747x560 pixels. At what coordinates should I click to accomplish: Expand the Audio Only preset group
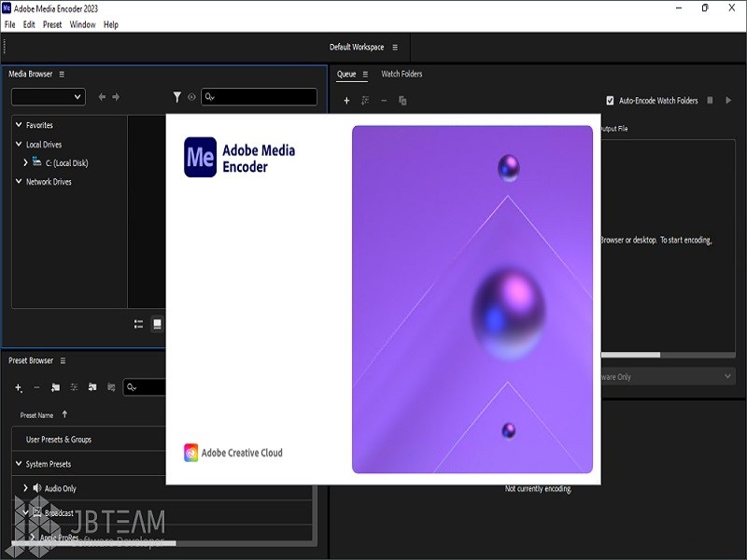[25, 487]
